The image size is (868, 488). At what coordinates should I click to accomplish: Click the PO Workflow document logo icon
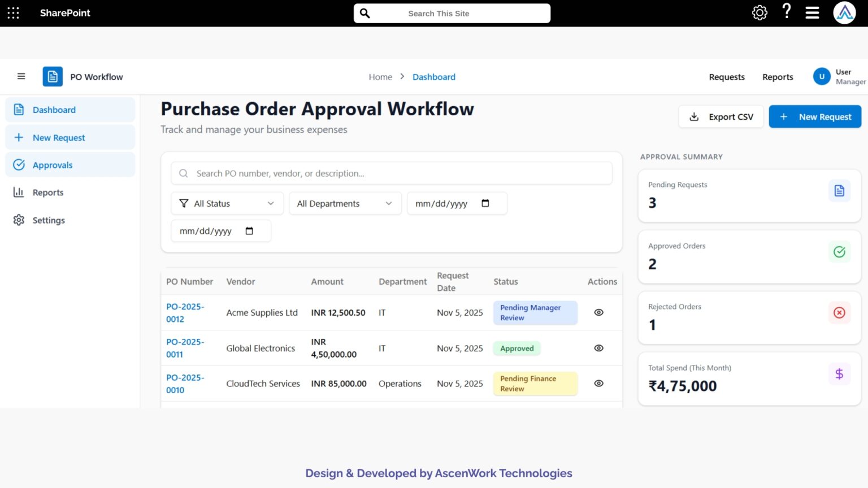coord(52,76)
